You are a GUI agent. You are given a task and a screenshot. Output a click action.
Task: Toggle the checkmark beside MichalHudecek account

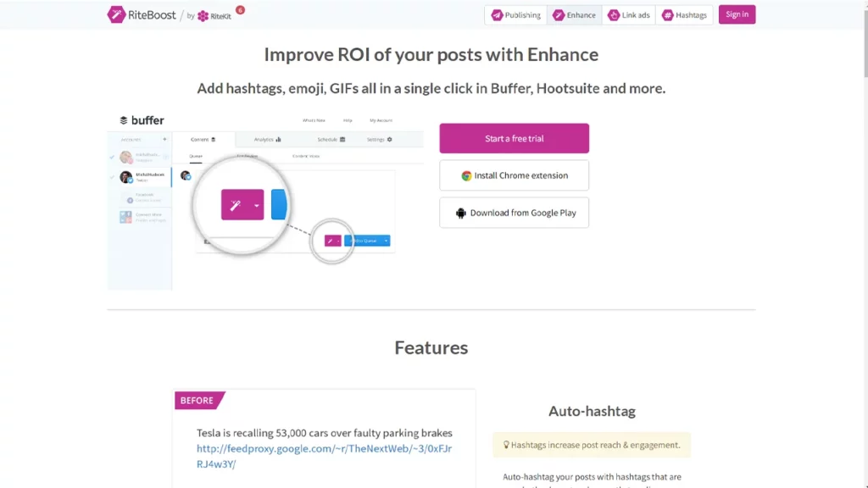tap(113, 176)
